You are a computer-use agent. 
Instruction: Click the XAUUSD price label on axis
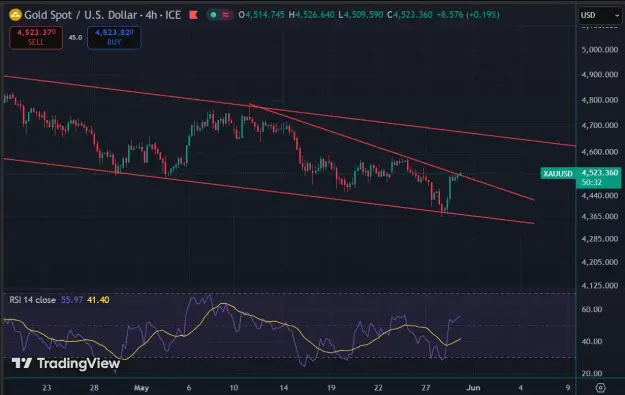click(x=558, y=173)
